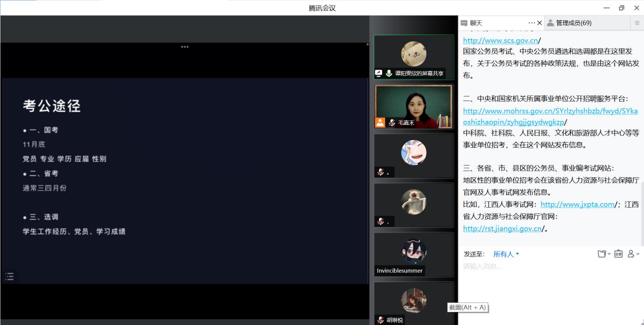Click the file send folder icon in chat
Viewport: 644px width, 325px height.
tap(602, 254)
